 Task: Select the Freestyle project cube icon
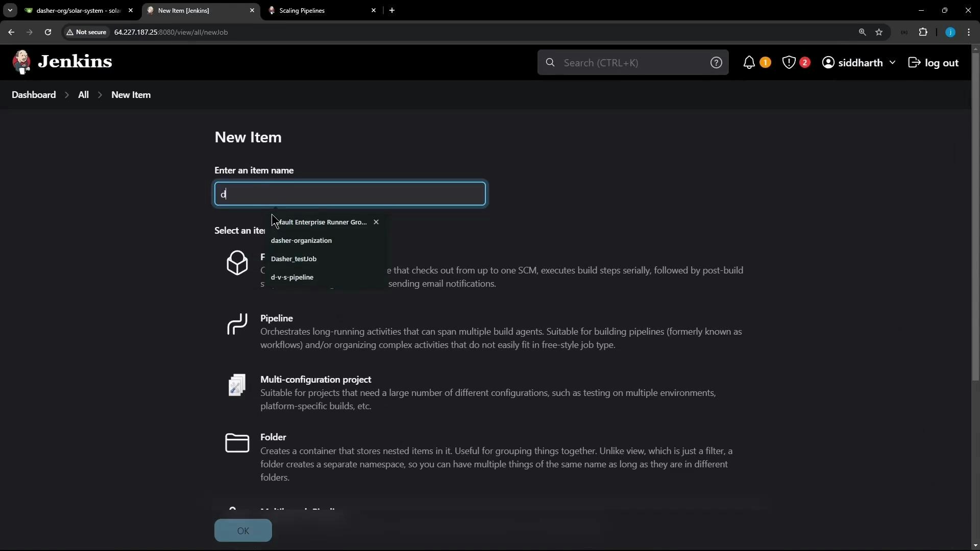point(236,263)
